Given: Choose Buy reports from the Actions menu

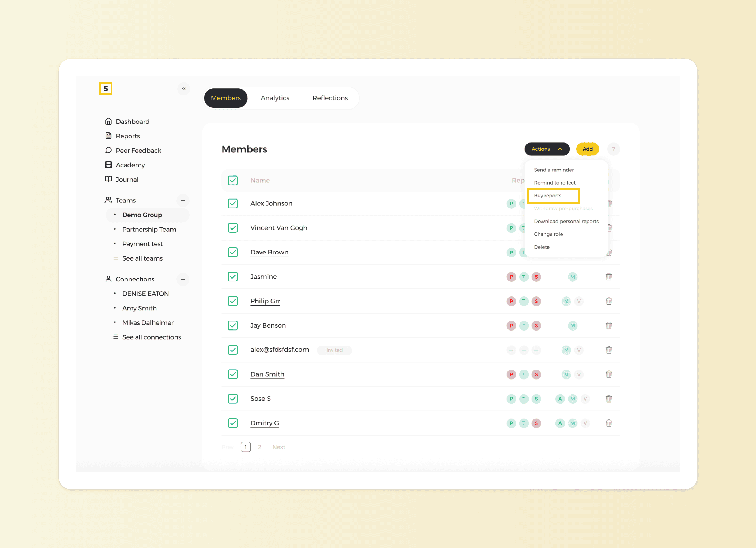Looking at the screenshot, I should [x=548, y=196].
